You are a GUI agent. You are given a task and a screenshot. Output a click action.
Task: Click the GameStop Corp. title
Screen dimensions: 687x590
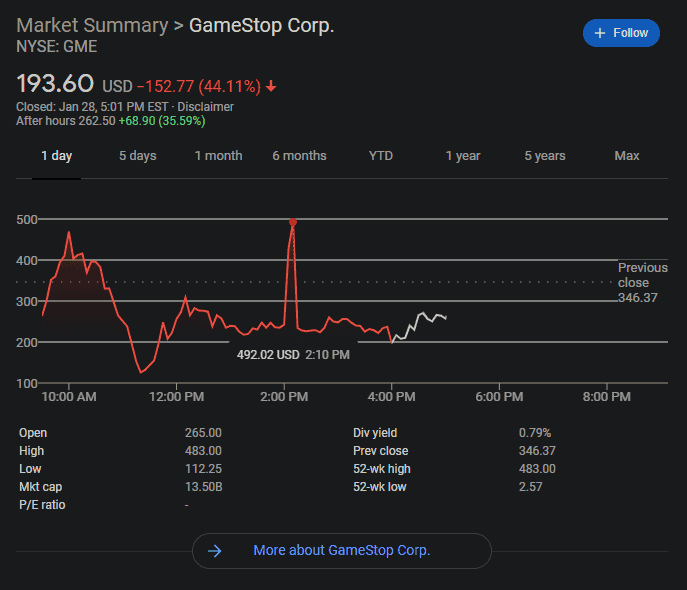click(x=261, y=25)
